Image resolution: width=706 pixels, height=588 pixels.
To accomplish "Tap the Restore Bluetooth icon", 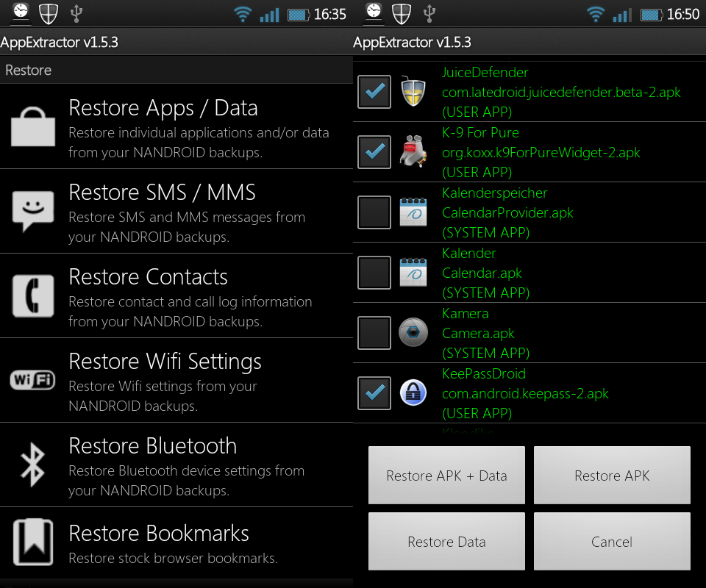I will pyautogui.click(x=33, y=465).
